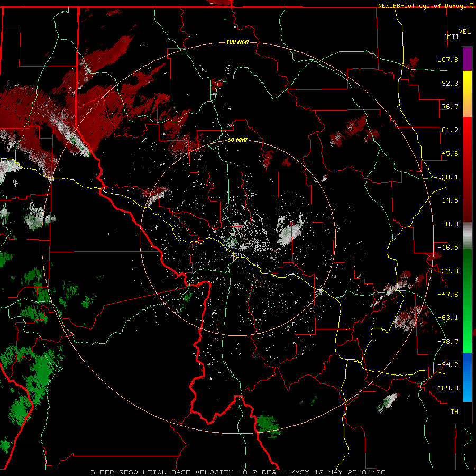476x476 pixels.
Task: Click the TH label in the legend
Action: pos(454,412)
